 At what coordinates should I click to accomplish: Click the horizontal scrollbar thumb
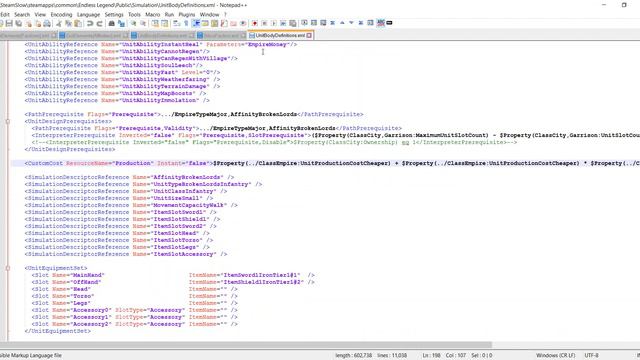(246, 344)
